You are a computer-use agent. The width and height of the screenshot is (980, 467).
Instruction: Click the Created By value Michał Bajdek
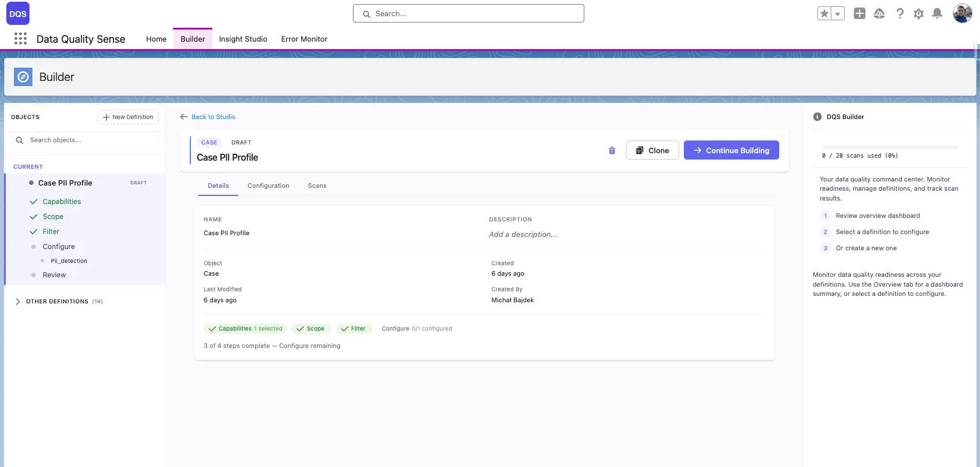pos(513,300)
